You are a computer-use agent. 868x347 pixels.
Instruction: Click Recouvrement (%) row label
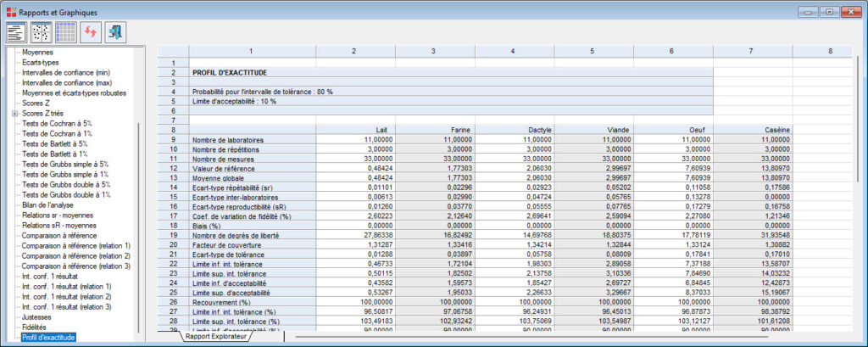point(252,302)
